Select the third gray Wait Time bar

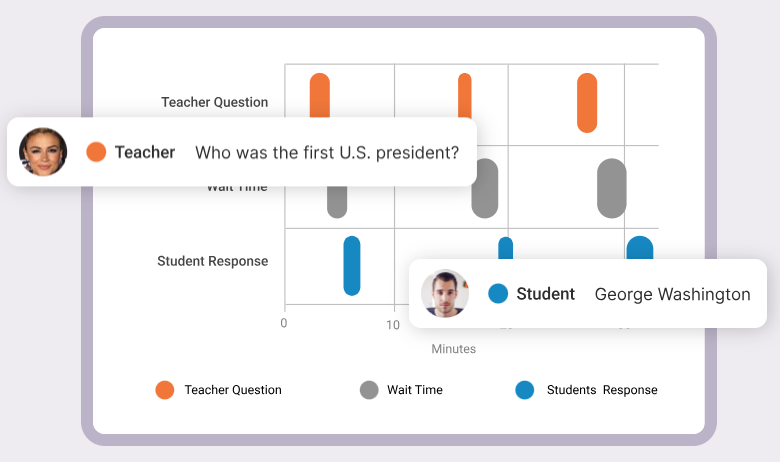click(x=612, y=188)
